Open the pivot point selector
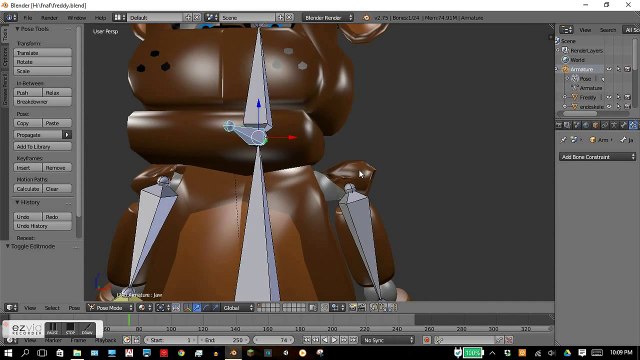640x360 pixels. point(162,308)
